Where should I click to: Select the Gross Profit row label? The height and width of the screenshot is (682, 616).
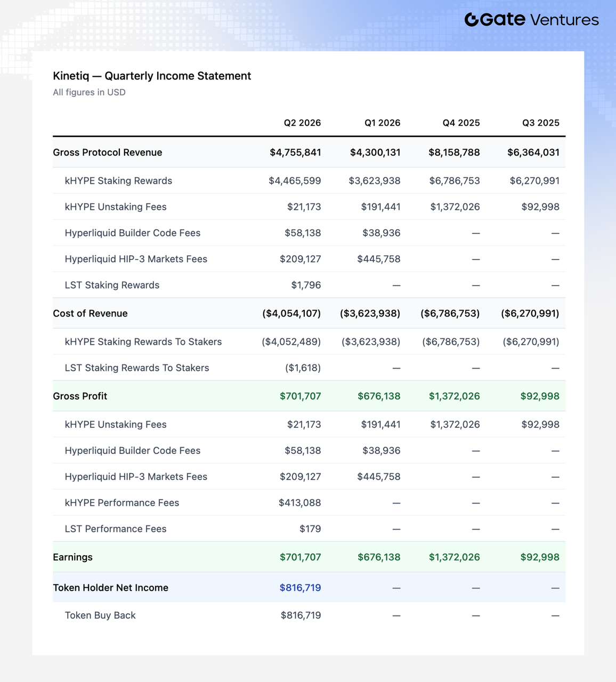point(80,396)
